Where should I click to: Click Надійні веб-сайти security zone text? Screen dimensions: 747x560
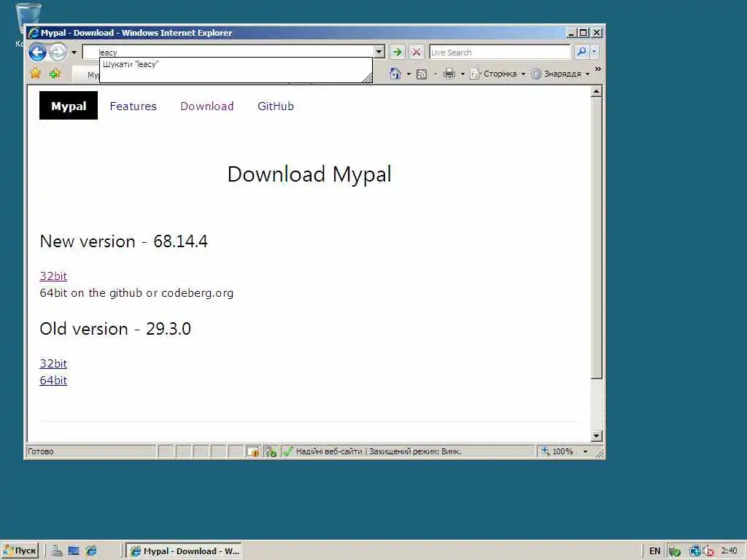pyautogui.click(x=329, y=451)
